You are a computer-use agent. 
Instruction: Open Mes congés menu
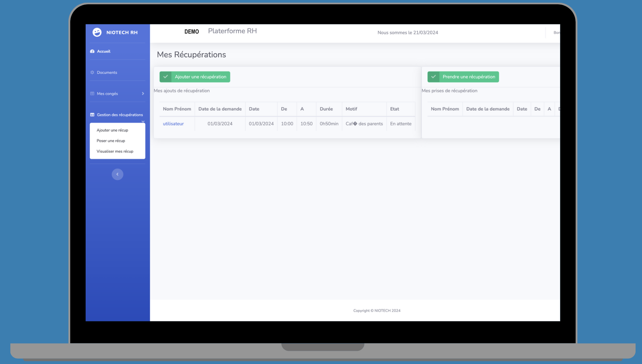(107, 94)
